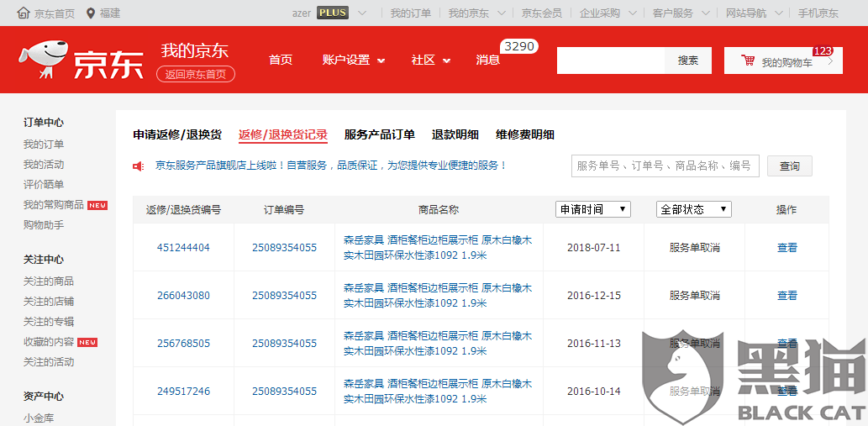Screen dimensions: 868x426
Task: Open 收藏的内容 in sidebar
Action: point(48,342)
